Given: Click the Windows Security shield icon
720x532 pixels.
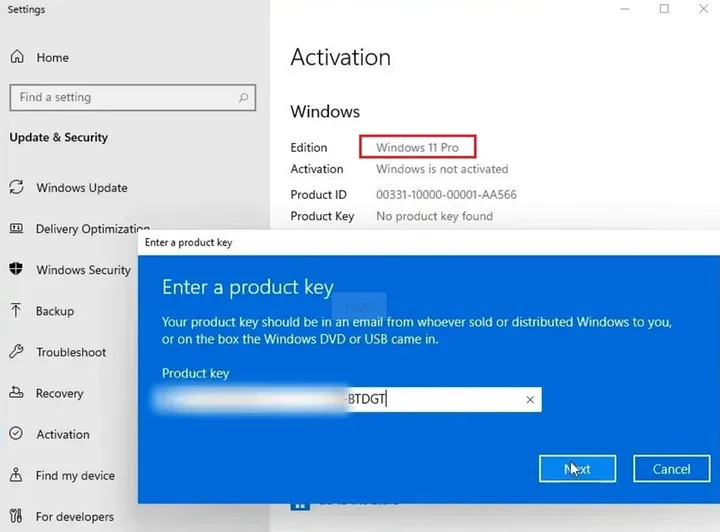Looking at the screenshot, I should [x=16, y=270].
